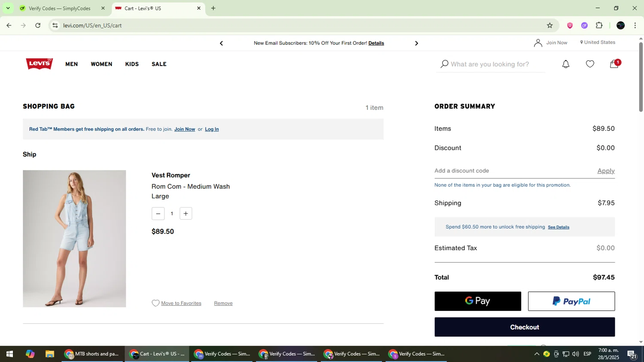Open the Chrome three-dot menu
This screenshot has width=644, height=362.
(x=635, y=25)
